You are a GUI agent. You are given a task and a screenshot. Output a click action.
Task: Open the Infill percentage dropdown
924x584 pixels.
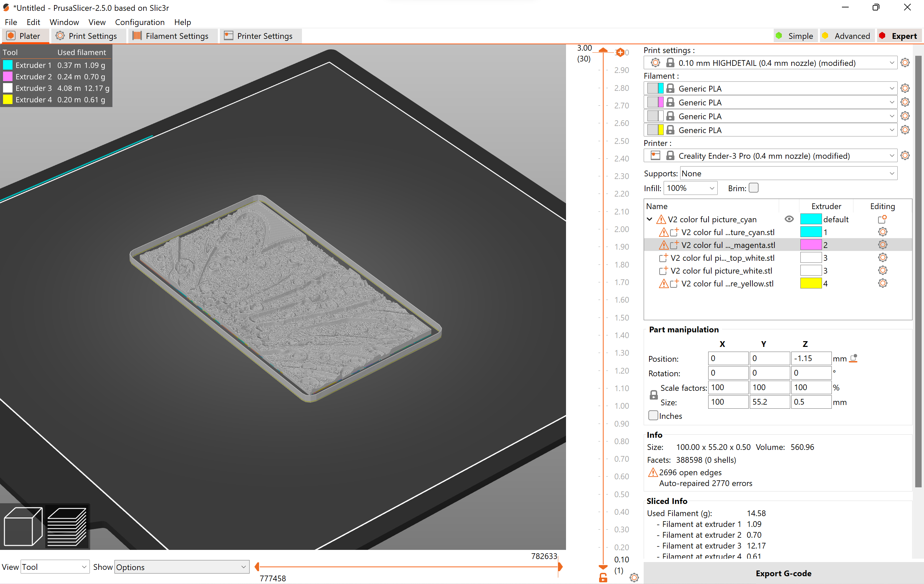coord(690,188)
